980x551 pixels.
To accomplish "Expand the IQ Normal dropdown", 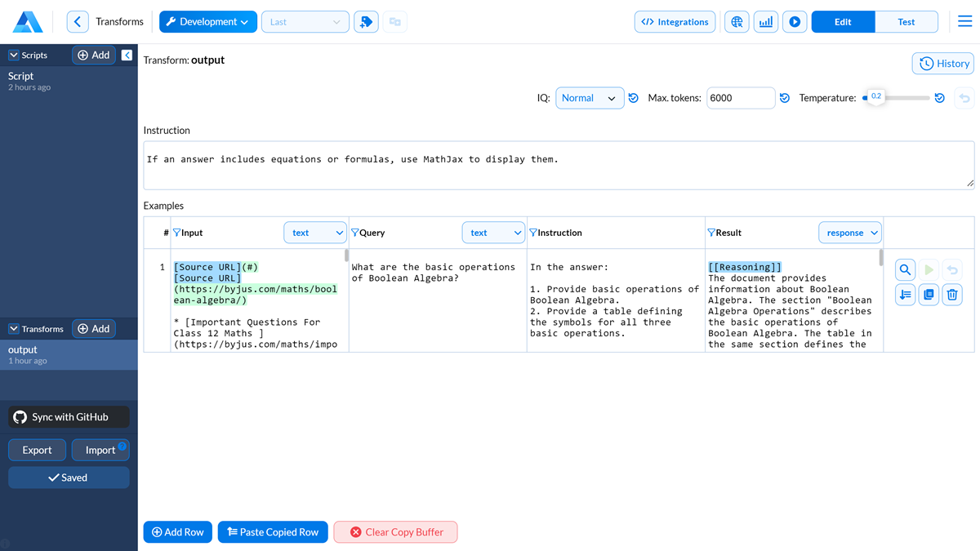I will tap(590, 98).
